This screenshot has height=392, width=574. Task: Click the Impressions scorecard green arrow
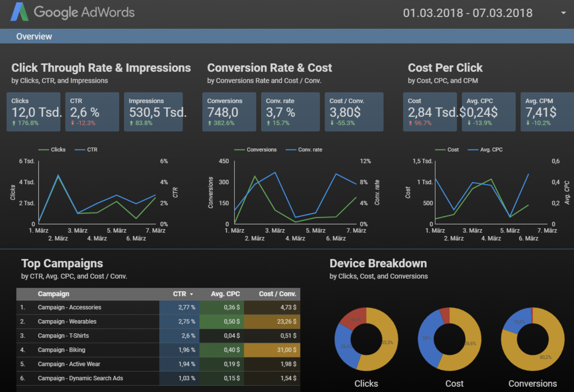point(131,123)
